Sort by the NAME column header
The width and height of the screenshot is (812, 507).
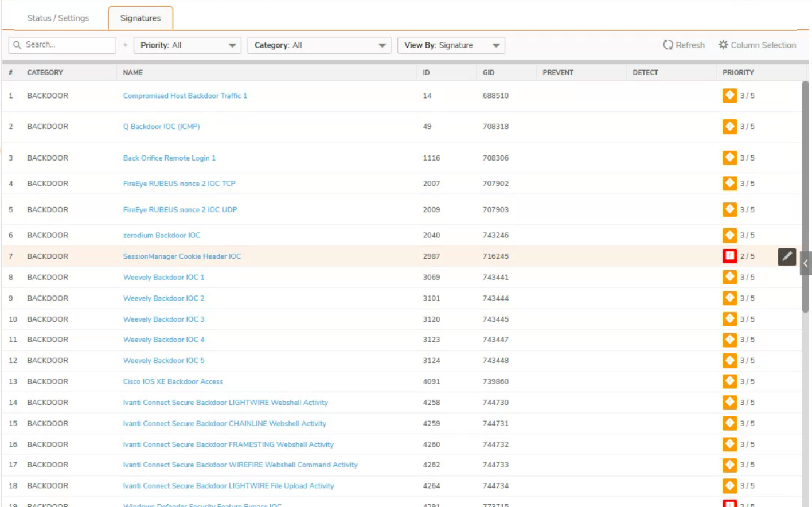click(x=133, y=72)
